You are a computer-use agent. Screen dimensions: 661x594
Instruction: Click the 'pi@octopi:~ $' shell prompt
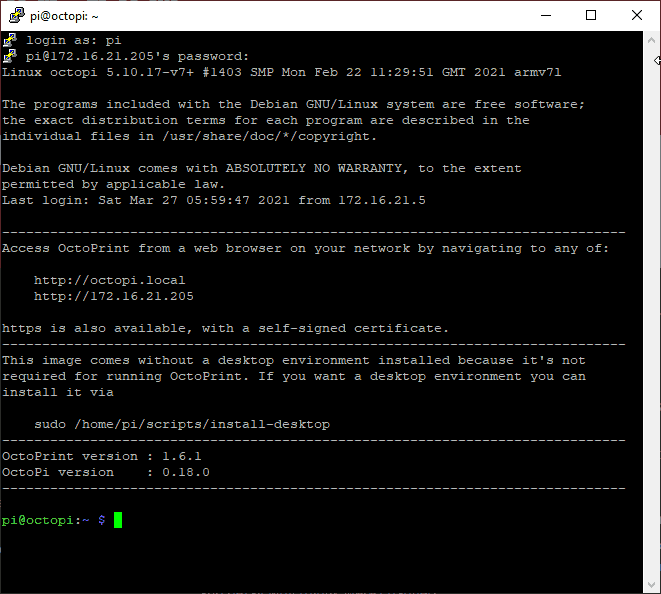[x=54, y=521]
